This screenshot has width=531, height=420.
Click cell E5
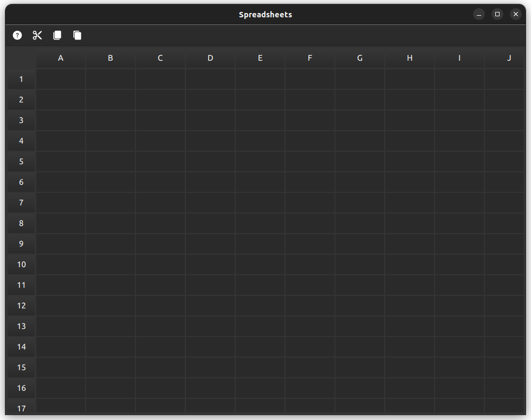coord(260,161)
